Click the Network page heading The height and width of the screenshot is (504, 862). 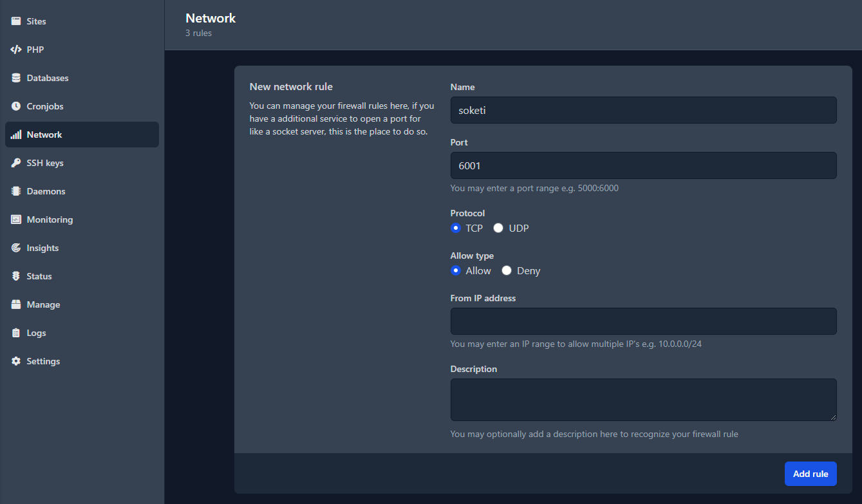pos(211,18)
